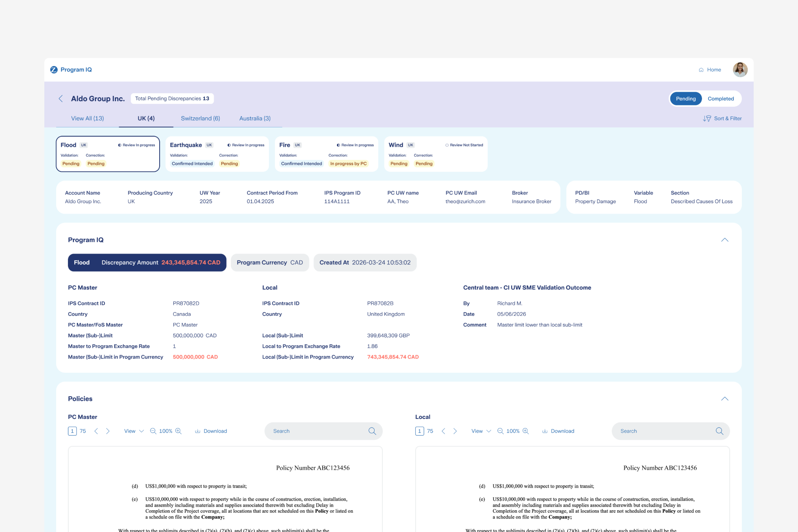Open the Fire discrepancy card
This screenshot has width=798, height=532.
327,154
